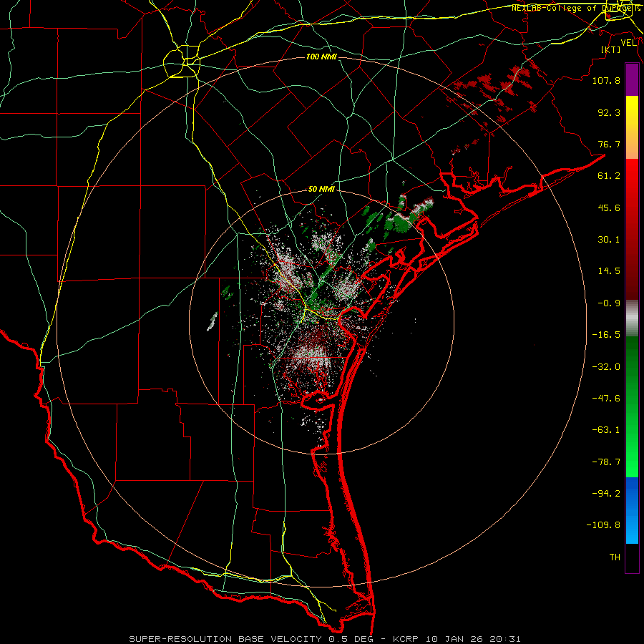Click the 100 NMI range ring label
The image size is (644, 644).
[x=321, y=57]
